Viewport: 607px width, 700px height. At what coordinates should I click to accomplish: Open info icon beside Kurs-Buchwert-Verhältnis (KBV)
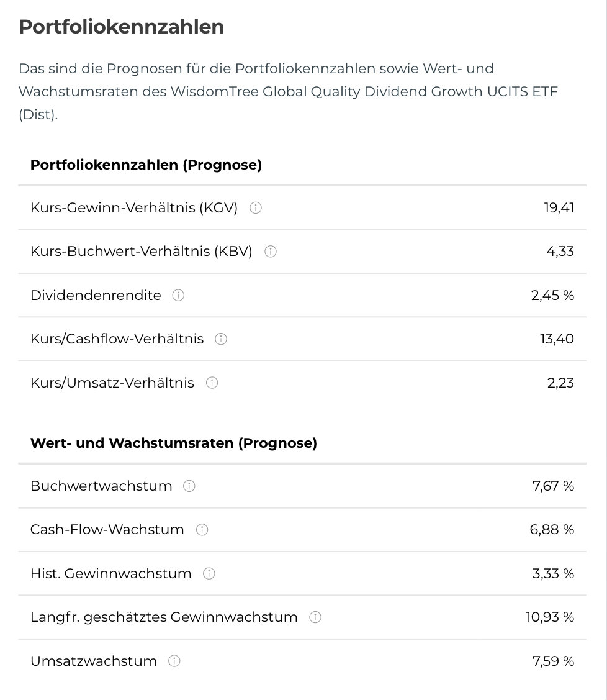pos(270,252)
